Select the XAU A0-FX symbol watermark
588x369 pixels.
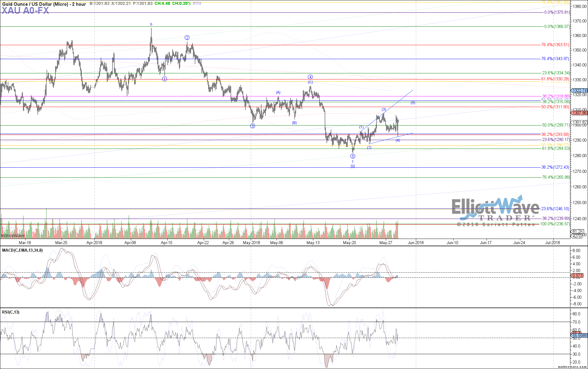click(25, 11)
